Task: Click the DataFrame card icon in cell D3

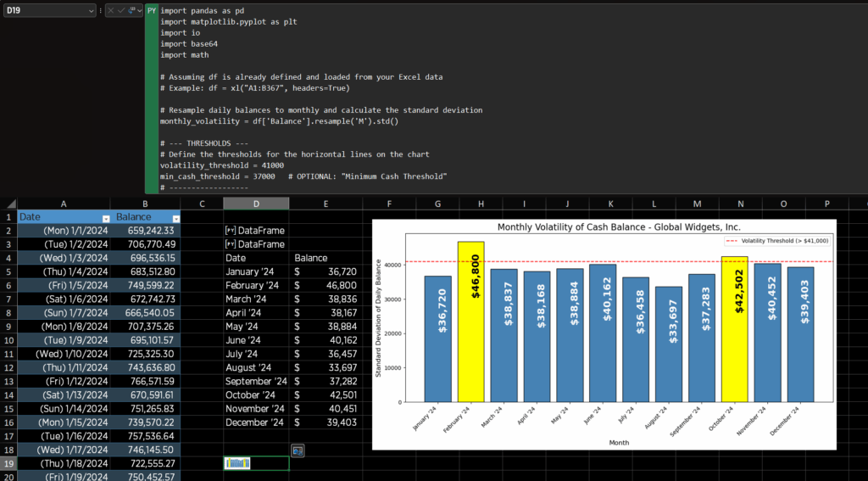Action: coord(230,244)
